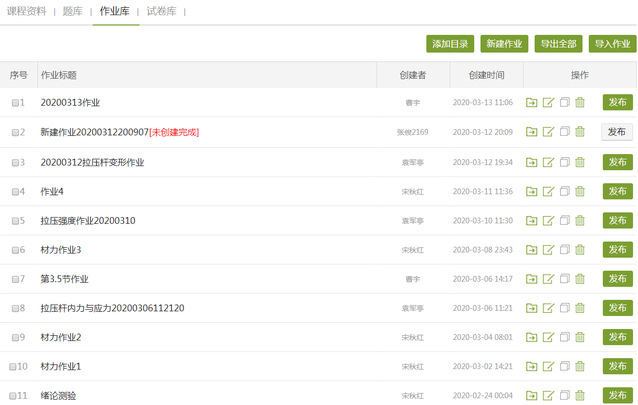Viewport: 638px width, 405px height.
Task: Copy the 绪论测验 entry
Action: coord(564,396)
